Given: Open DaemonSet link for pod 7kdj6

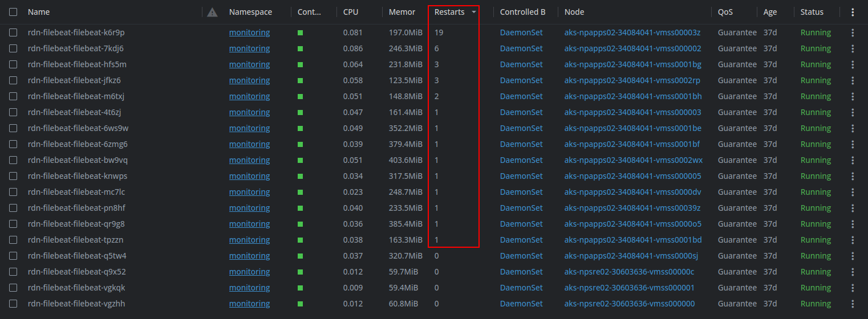Looking at the screenshot, I should pos(521,48).
